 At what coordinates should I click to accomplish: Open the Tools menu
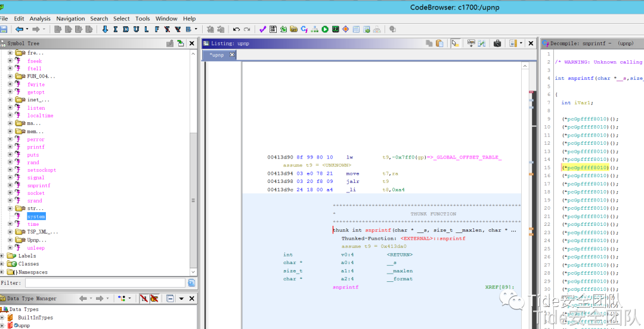[143, 18]
